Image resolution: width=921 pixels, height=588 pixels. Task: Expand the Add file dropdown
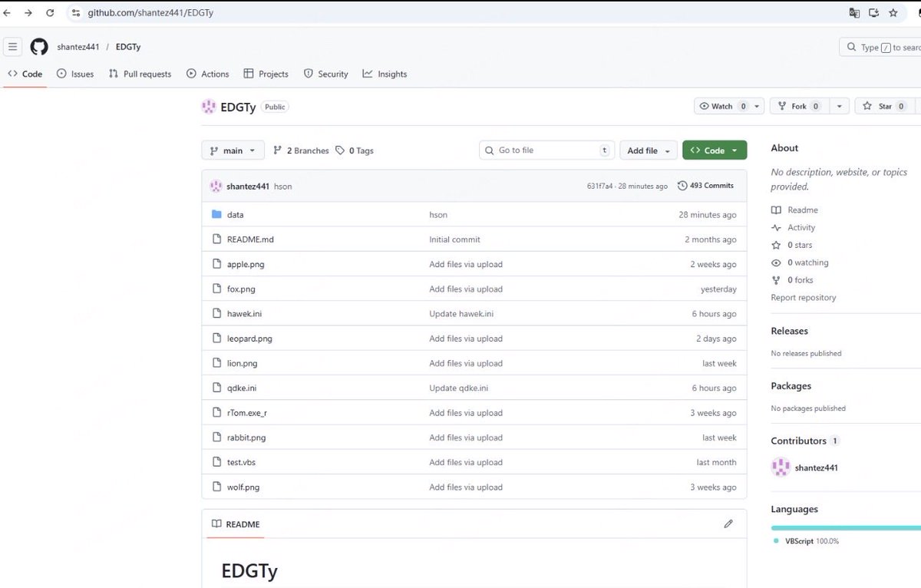pos(649,150)
